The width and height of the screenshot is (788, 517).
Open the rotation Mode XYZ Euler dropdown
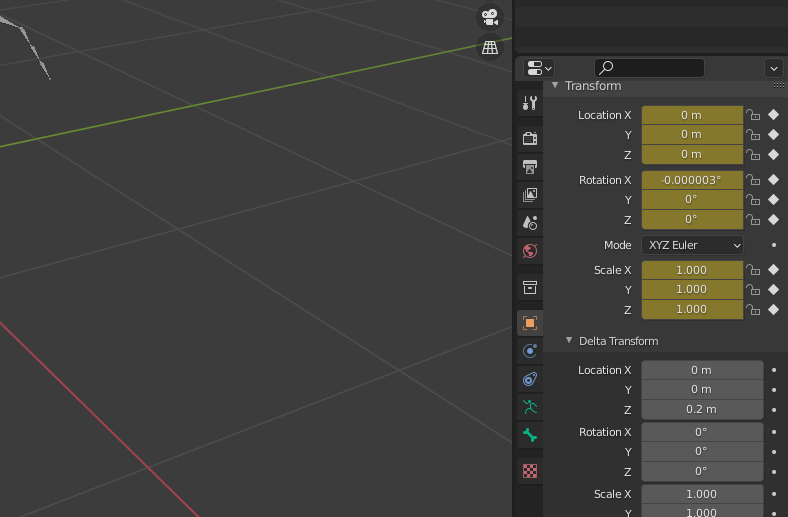(692, 245)
